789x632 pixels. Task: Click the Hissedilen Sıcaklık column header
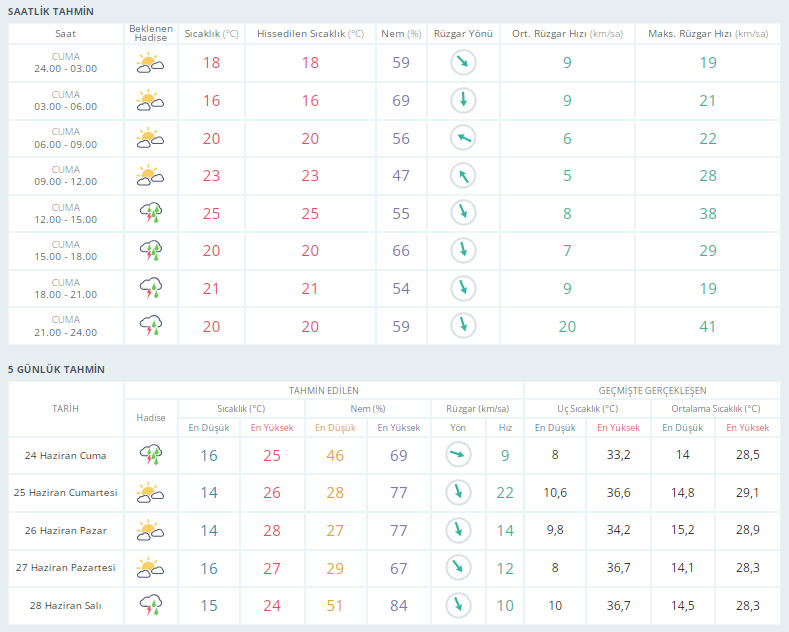point(310,33)
